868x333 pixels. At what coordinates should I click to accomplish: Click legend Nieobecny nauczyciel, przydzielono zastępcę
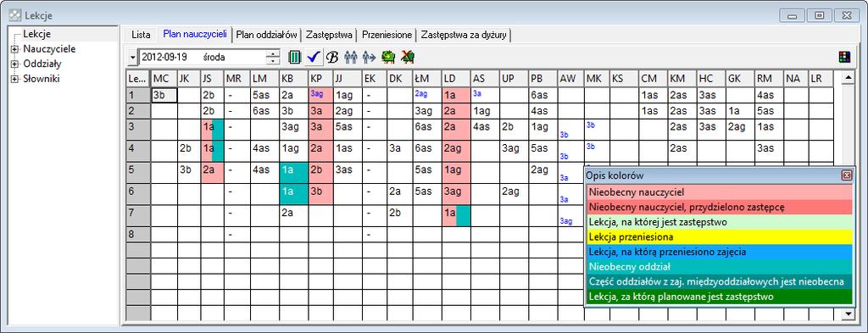coord(719,207)
